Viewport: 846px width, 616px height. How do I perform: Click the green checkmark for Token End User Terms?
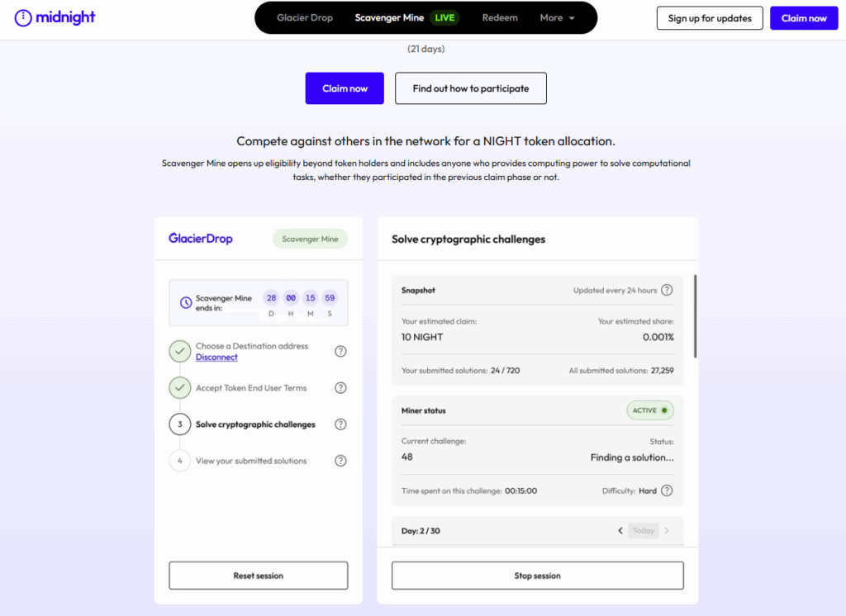tap(180, 388)
